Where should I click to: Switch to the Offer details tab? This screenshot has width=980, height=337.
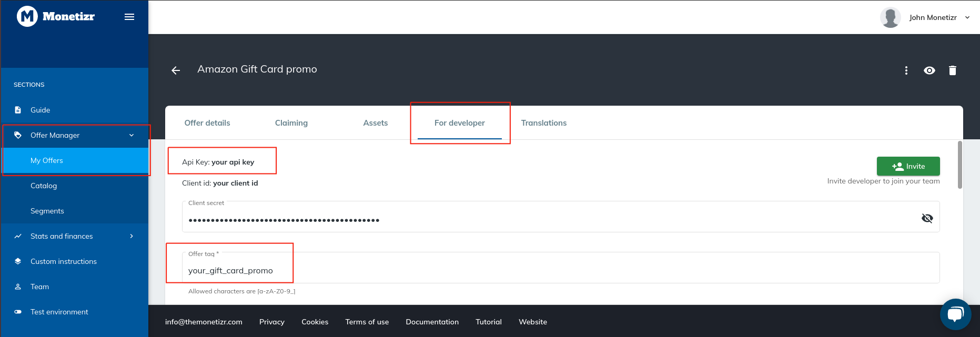pyautogui.click(x=207, y=123)
